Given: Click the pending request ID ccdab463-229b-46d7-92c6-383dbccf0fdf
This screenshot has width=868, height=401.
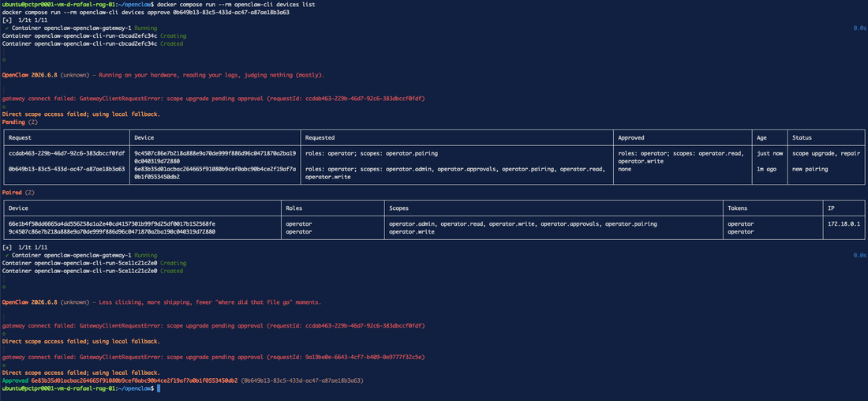Looking at the screenshot, I should point(67,153).
